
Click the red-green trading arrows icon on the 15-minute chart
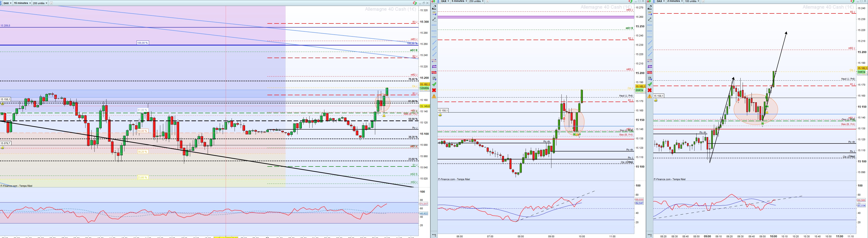click(415, 3)
